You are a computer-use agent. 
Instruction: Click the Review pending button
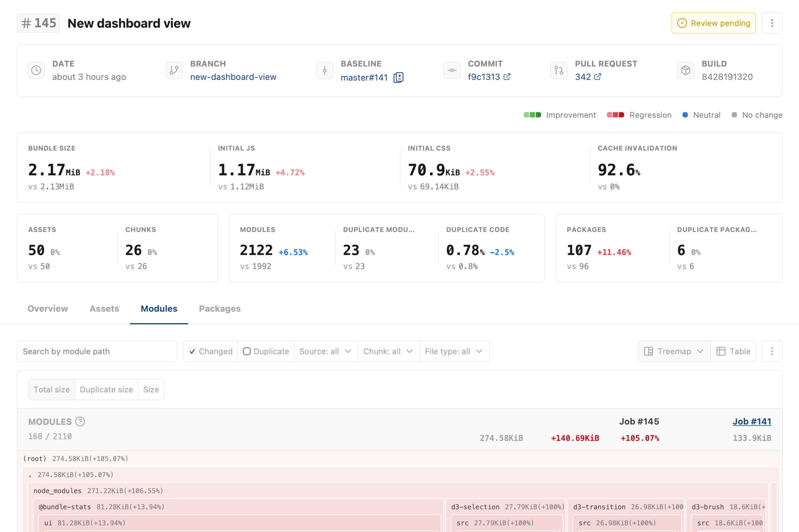(x=713, y=23)
